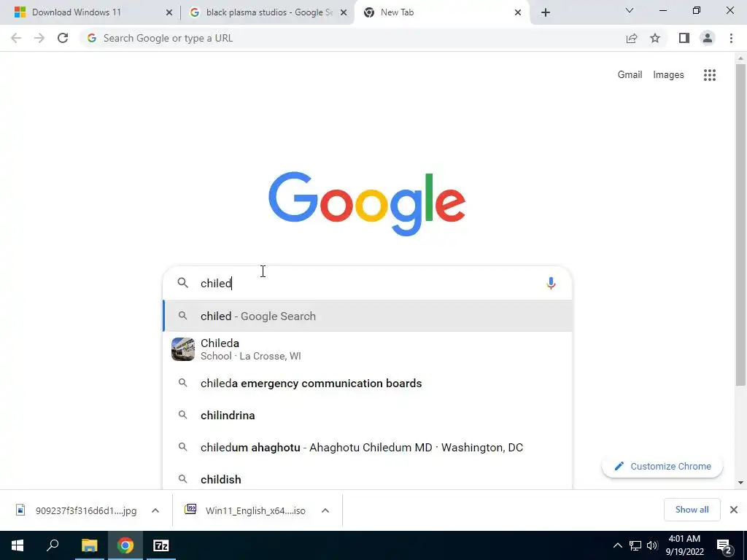This screenshot has height=560, width=747.
Task: Open File Explorer from the taskbar
Action: click(x=89, y=545)
